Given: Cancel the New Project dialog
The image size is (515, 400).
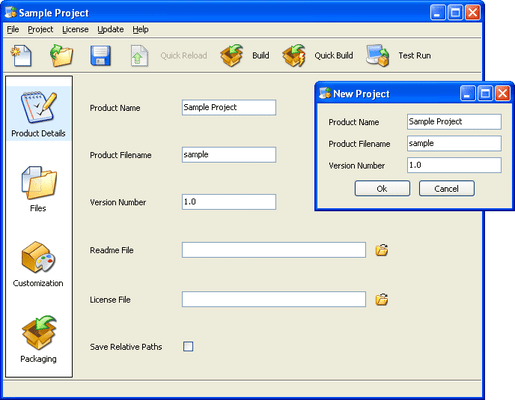Looking at the screenshot, I should click(x=446, y=188).
